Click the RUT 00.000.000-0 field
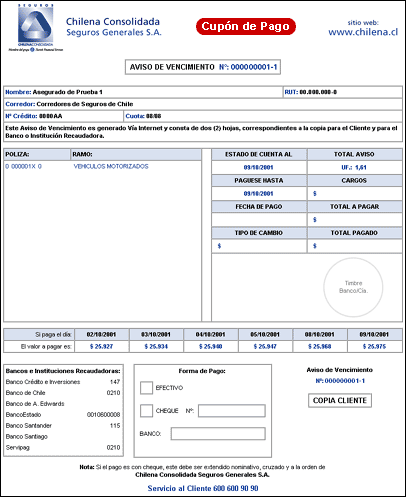Viewport: 406px width, 497px height. pos(343,92)
